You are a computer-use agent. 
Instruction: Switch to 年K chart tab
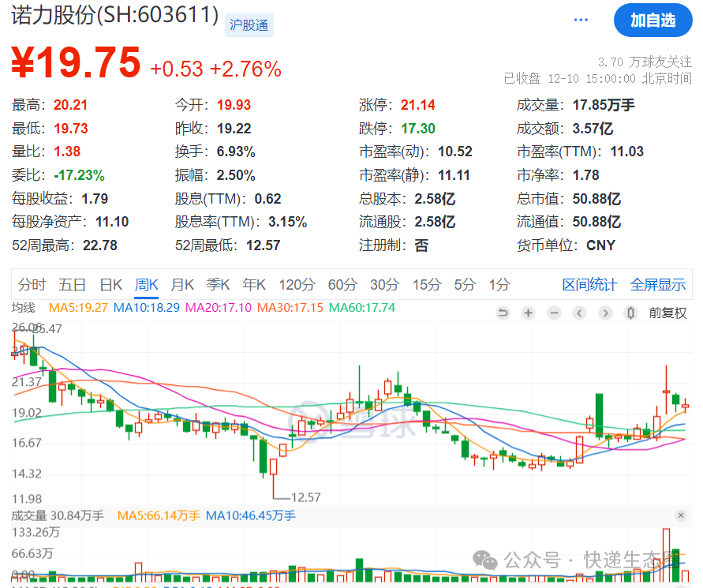click(x=254, y=284)
